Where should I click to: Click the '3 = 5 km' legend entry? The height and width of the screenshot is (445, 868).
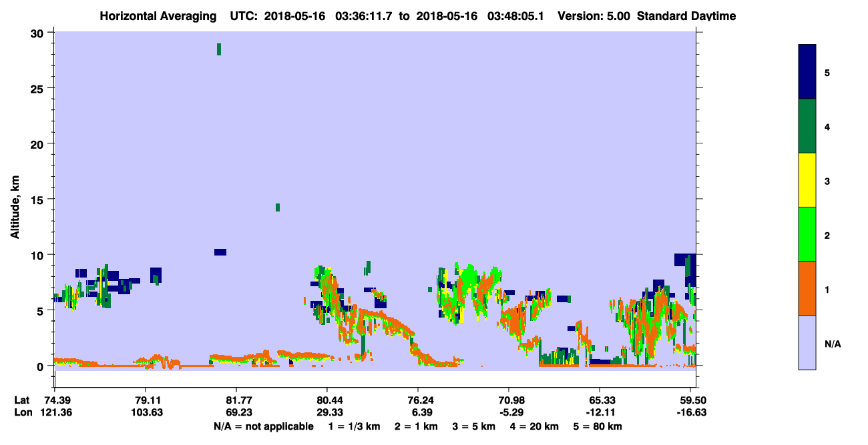(475, 426)
